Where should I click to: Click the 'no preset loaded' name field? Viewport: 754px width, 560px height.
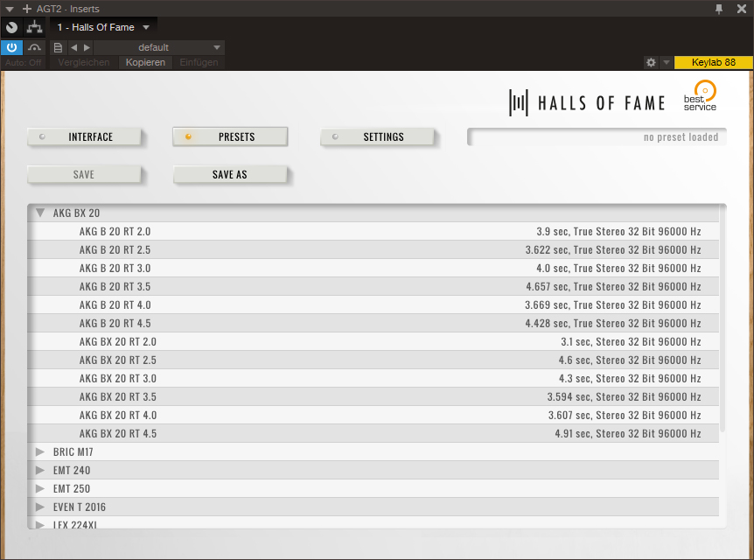(x=597, y=136)
